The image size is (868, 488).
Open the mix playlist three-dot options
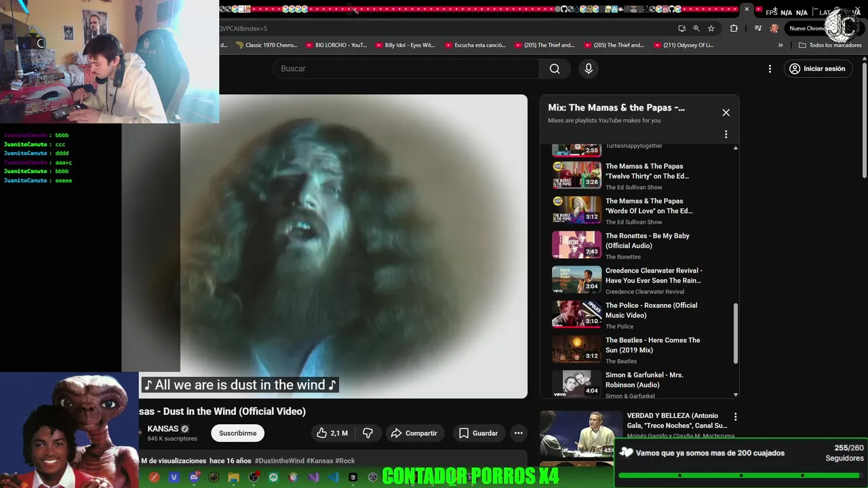[x=726, y=134]
